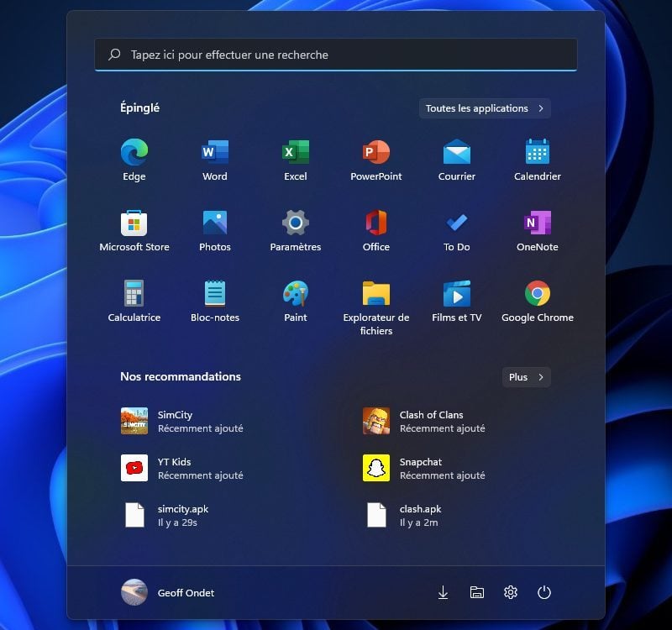Open Explorateur de fichiers
The height and width of the screenshot is (630, 672).
[375, 307]
